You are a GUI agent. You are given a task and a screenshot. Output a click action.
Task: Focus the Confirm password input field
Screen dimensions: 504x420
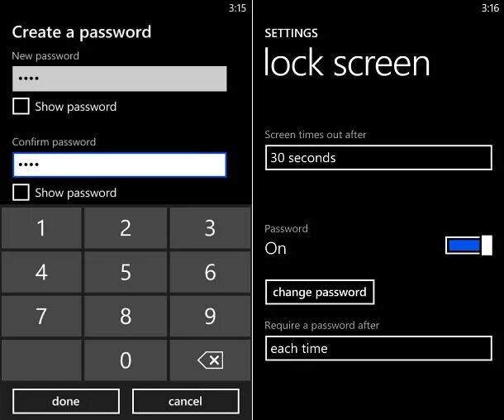[120, 165]
